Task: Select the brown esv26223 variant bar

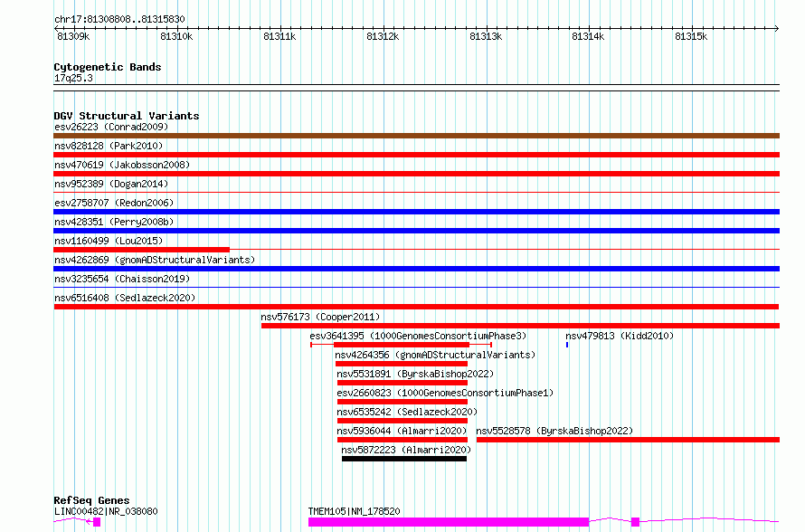Action: 416,136
